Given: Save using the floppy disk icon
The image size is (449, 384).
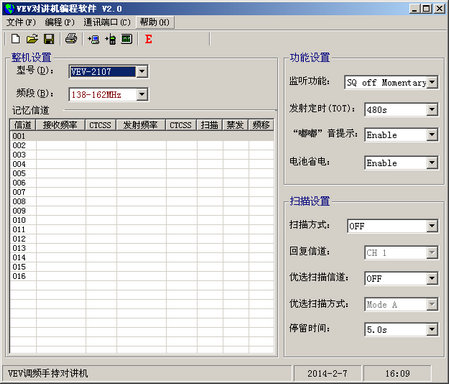Looking at the screenshot, I should pyautogui.click(x=49, y=39).
